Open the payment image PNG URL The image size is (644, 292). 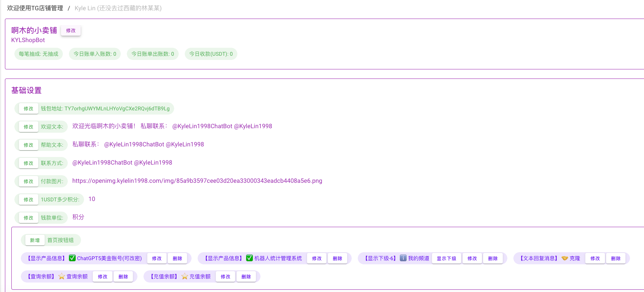point(197,181)
